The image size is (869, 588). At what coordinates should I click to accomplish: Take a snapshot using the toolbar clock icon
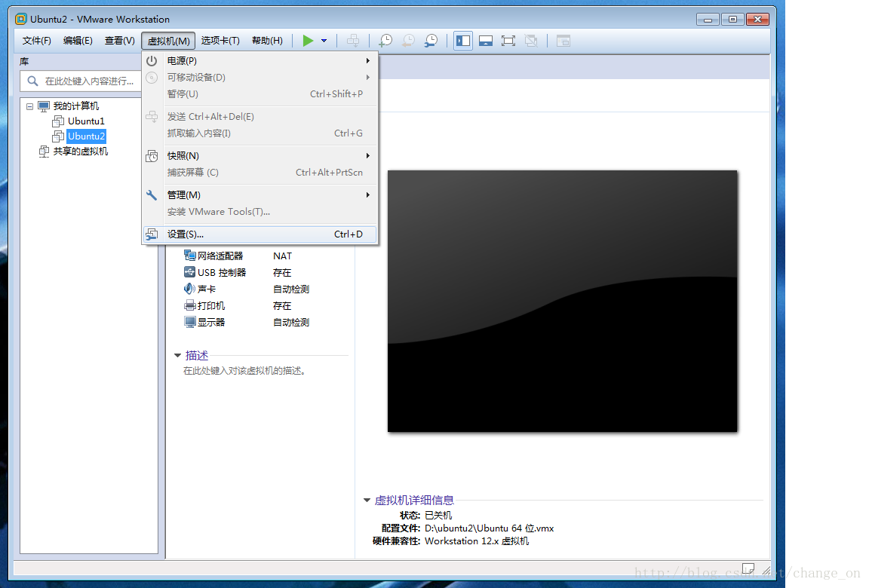tap(385, 41)
